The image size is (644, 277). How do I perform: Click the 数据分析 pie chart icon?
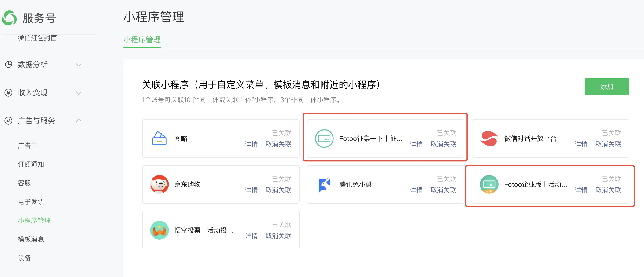8,64
